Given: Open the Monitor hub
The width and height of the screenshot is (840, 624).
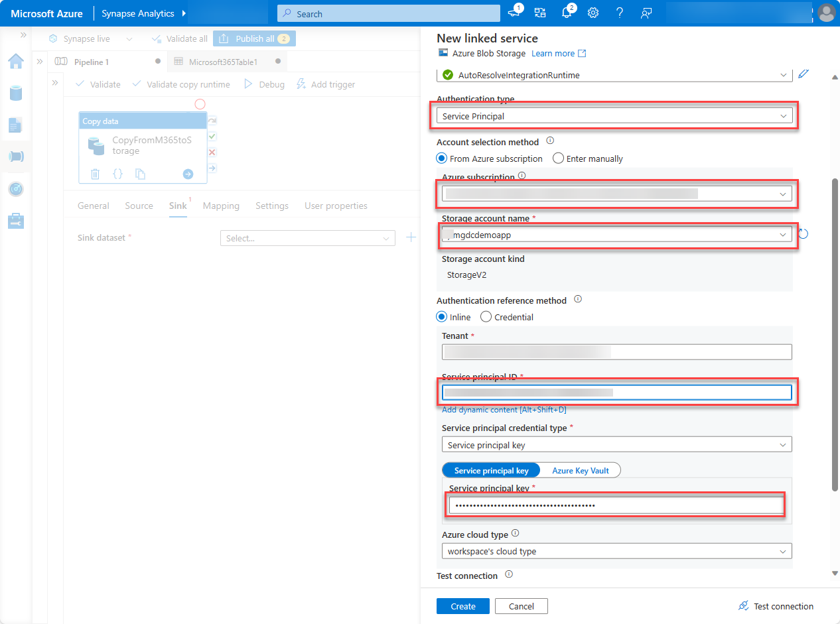Looking at the screenshot, I should coord(16,189).
